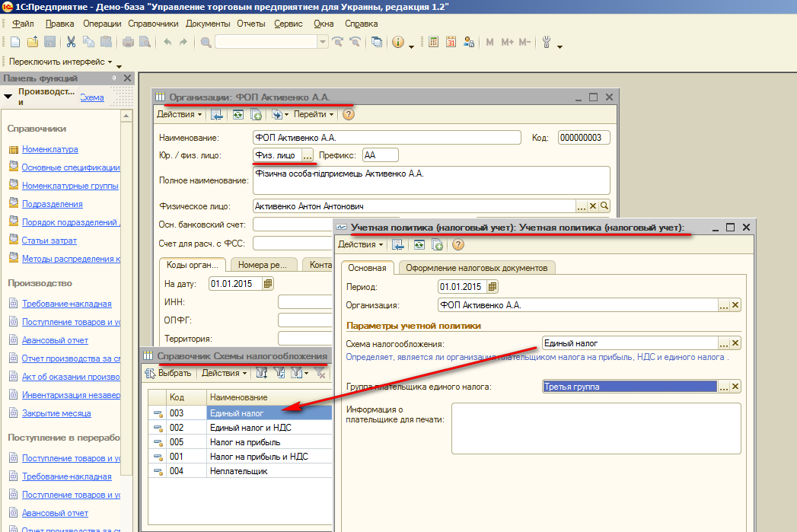Open the Отчеты menu

(251, 24)
